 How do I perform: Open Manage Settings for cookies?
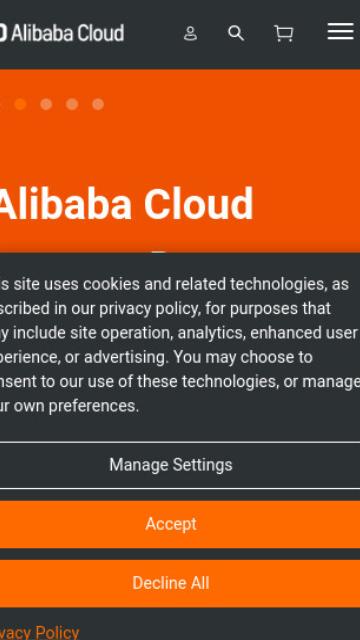point(171,465)
